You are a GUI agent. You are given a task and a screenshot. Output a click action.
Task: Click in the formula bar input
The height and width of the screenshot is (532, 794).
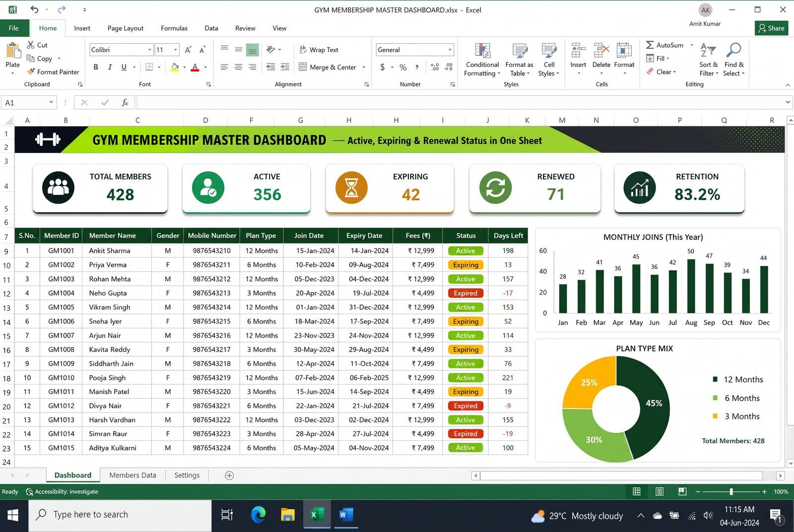click(x=462, y=103)
